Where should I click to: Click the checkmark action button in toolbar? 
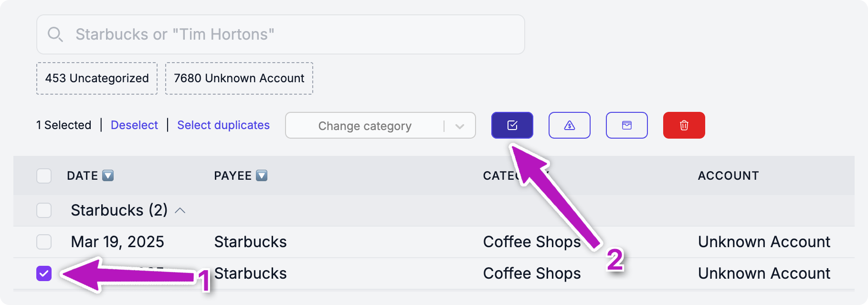[512, 125]
